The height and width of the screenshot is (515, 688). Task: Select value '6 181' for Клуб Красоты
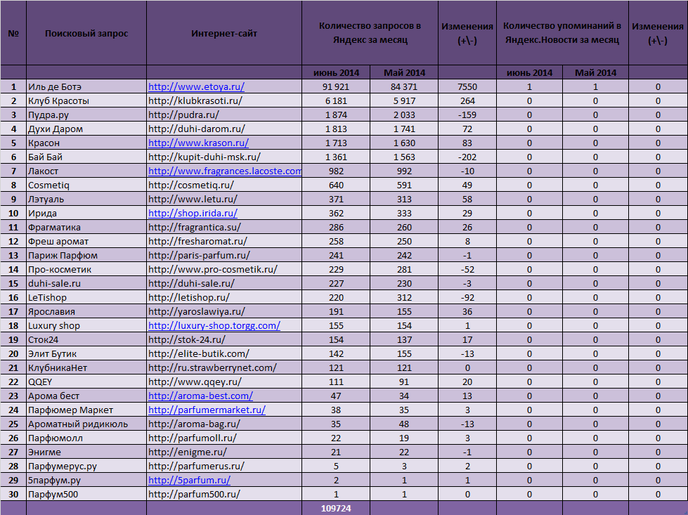point(336,101)
